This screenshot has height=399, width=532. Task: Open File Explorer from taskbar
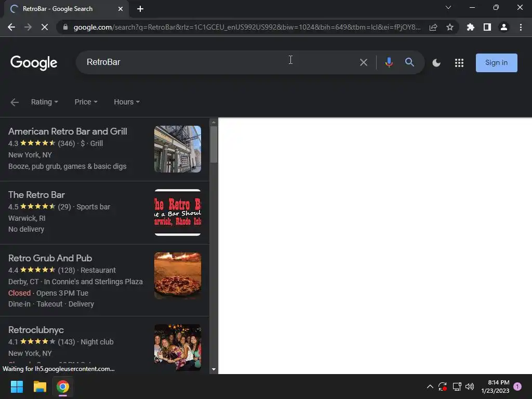click(x=39, y=387)
